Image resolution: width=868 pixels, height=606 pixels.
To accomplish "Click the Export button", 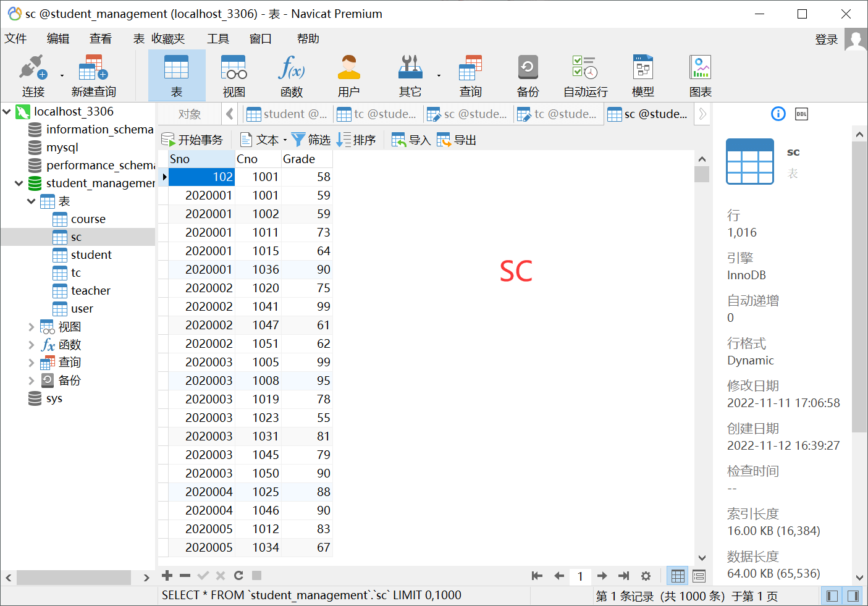I will coord(457,140).
